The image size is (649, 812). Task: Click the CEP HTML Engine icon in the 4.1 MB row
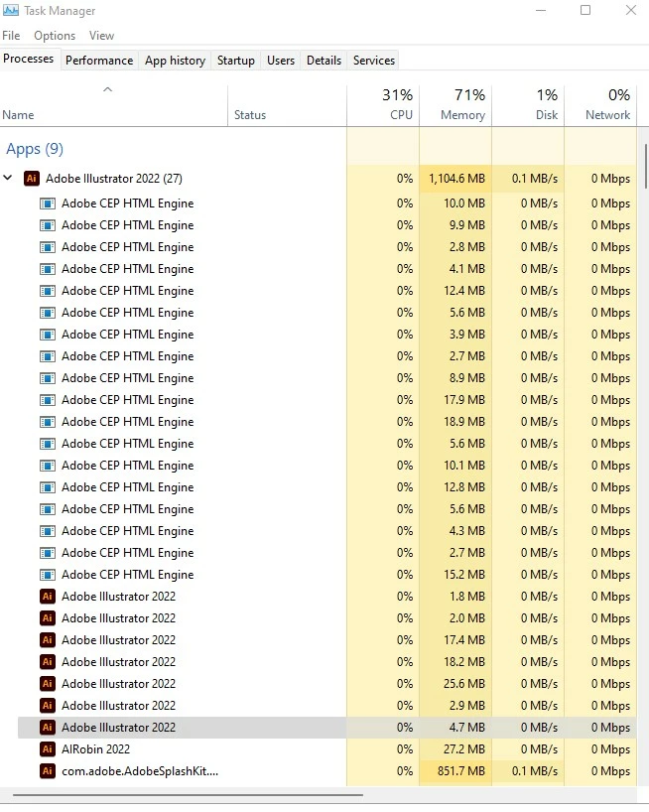48,269
